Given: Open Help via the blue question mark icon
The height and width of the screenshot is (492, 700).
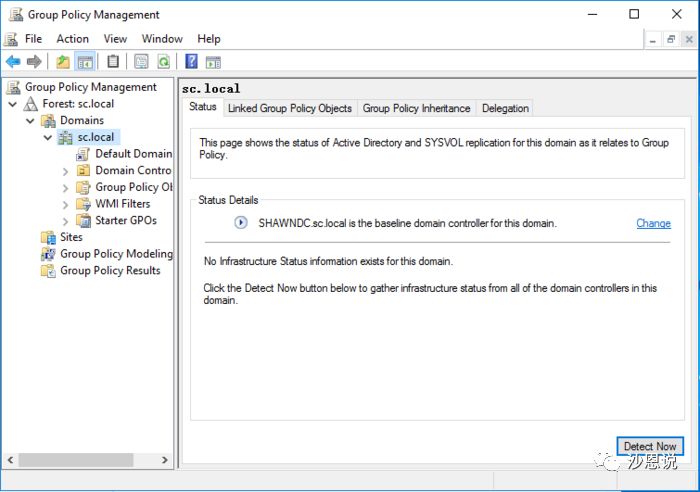Looking at the screenshot, I should pos(191,61).
